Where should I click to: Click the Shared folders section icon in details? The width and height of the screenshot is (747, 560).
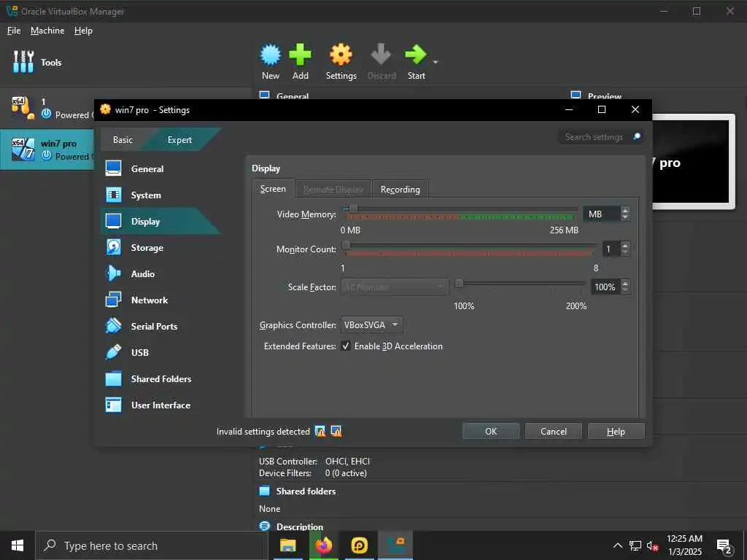point(264,491)
